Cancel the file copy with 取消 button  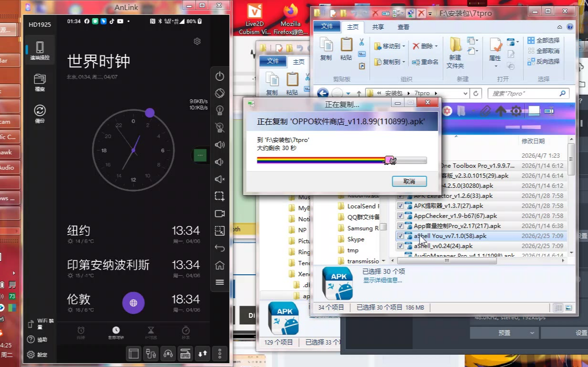coord(409,182)
